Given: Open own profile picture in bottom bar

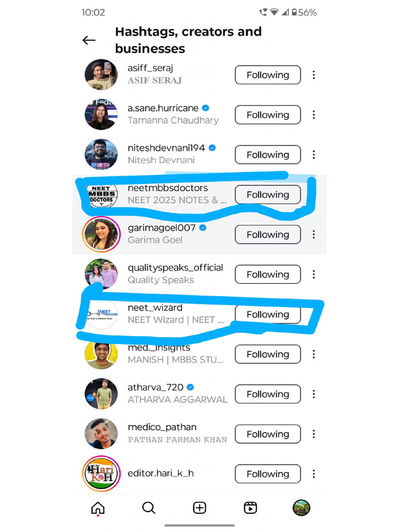Looking at the screenshot, I should [301, 508].
